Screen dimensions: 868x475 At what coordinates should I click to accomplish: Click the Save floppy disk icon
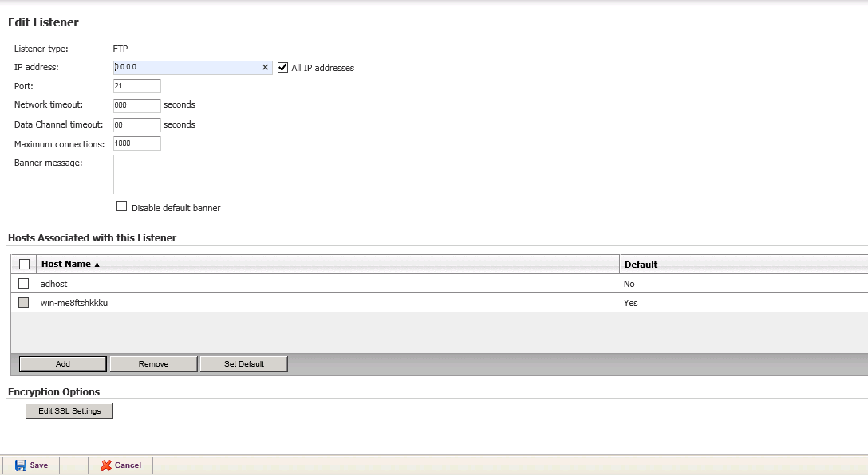[21, 465]
